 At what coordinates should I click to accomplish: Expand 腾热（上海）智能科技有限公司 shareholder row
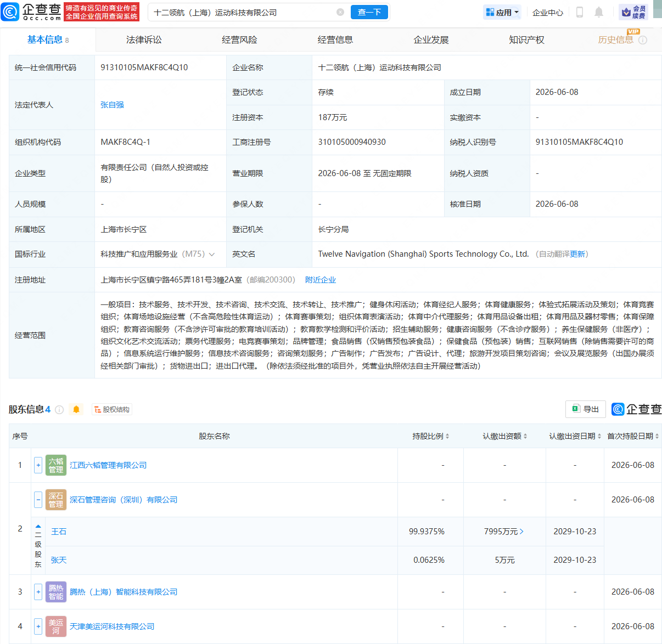coord(38,592)
